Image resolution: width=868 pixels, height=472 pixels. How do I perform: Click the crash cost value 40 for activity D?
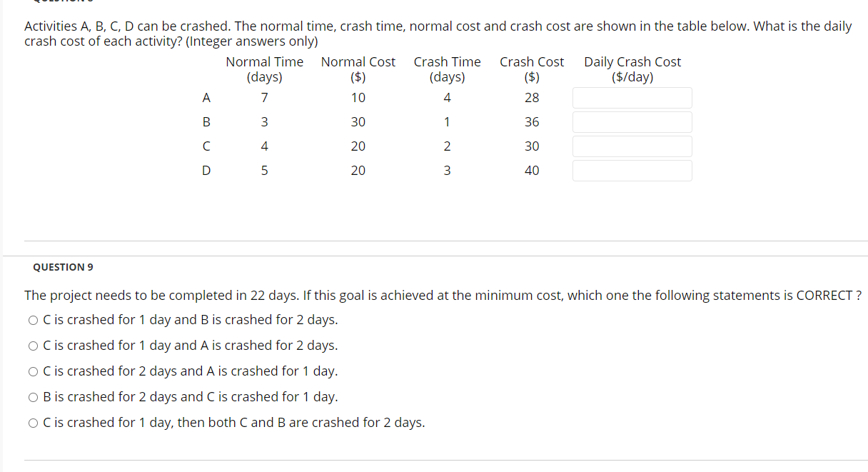pos(532,170)
